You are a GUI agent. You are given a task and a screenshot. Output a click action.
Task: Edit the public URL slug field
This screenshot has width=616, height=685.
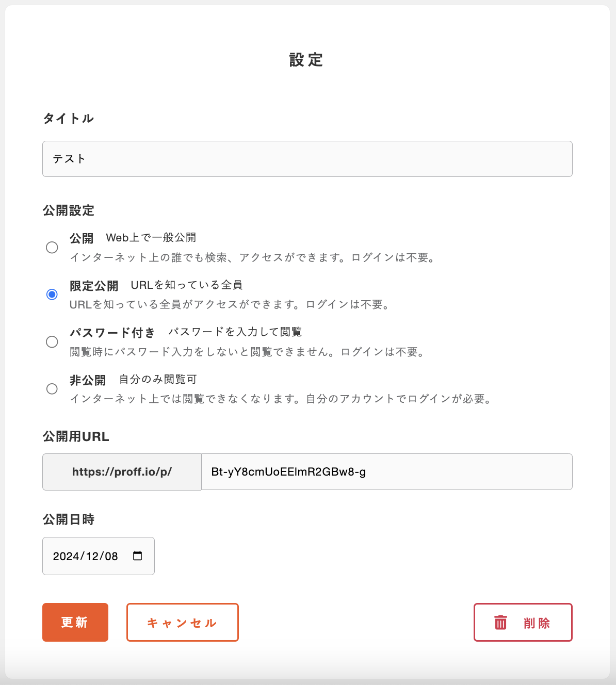point(387,471)
